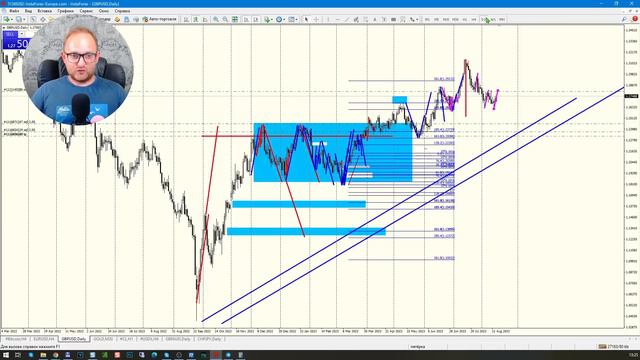The width and height of the screenshot is (640, 360).
Task: Click the Periods clock icon
Action: [x=279, y=19]
